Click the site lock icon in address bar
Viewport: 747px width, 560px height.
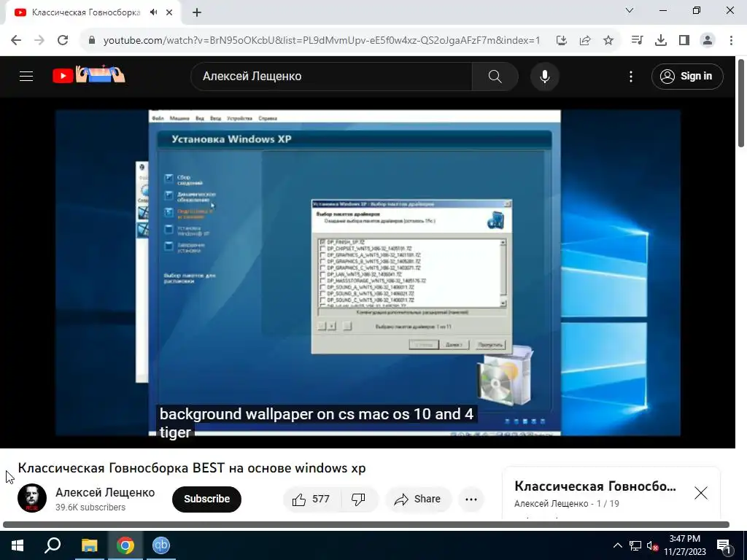92,41
